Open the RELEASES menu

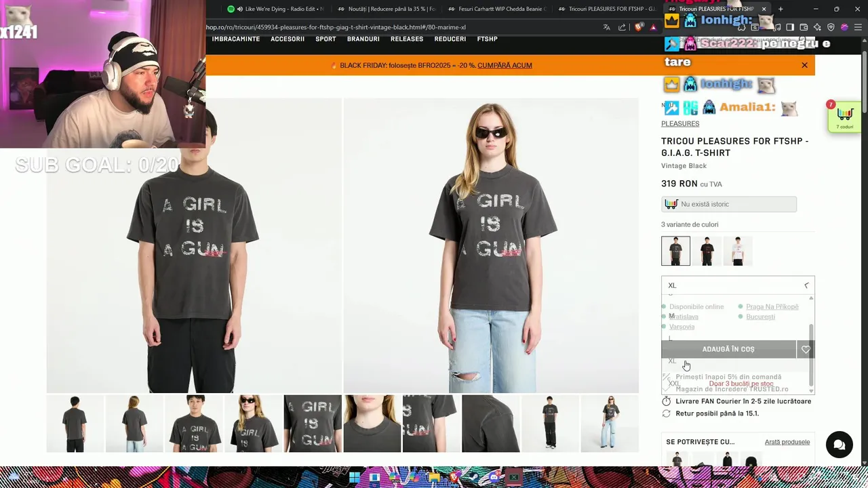click(x=407, y=39)
